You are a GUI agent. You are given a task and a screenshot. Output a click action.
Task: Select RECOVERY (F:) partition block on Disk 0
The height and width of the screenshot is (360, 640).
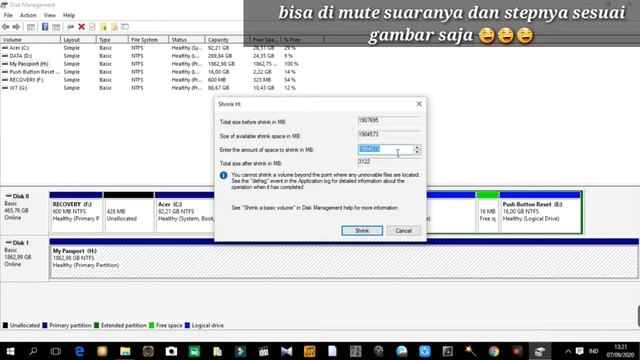76,212
